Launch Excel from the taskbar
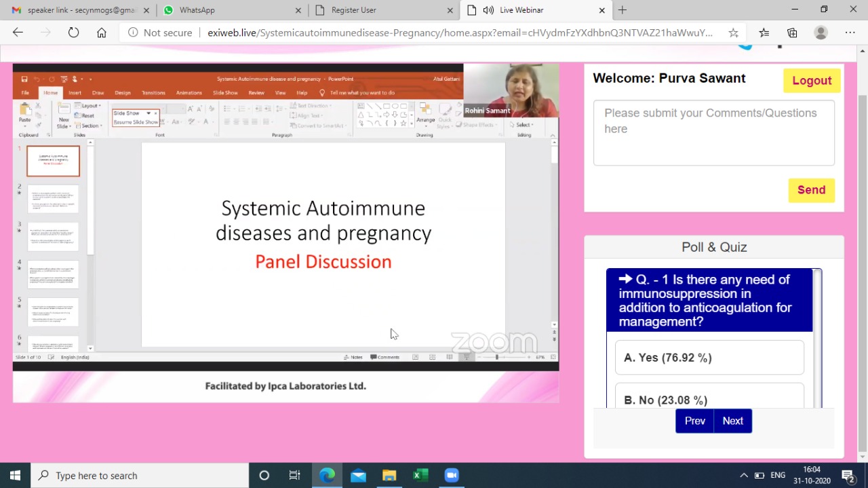 [420, 475]
